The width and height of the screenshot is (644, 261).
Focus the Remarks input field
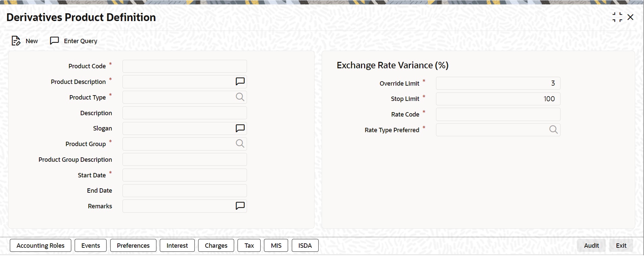tap(185, 206)
